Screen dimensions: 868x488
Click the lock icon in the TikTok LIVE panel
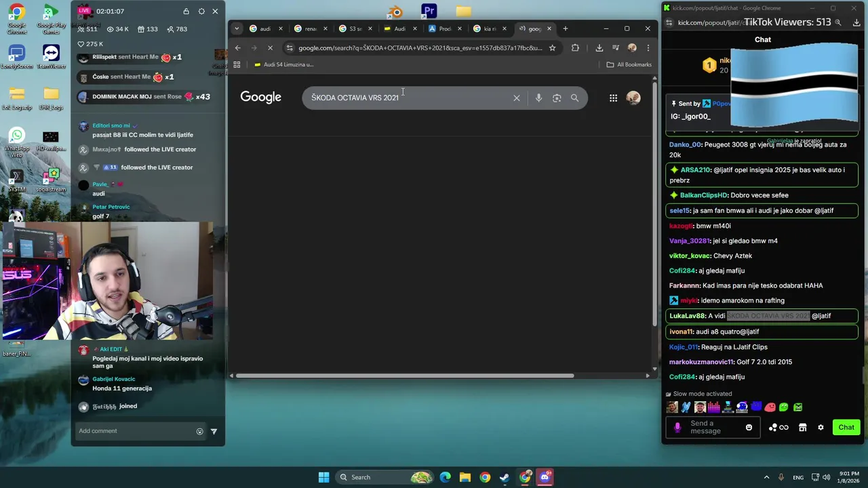[x=186, y=12]
